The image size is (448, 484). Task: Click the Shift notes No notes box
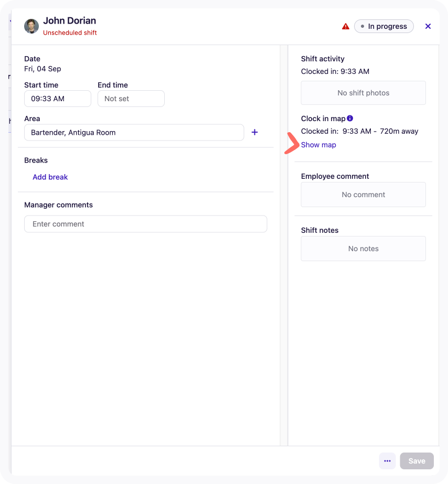tap(364, 249)
